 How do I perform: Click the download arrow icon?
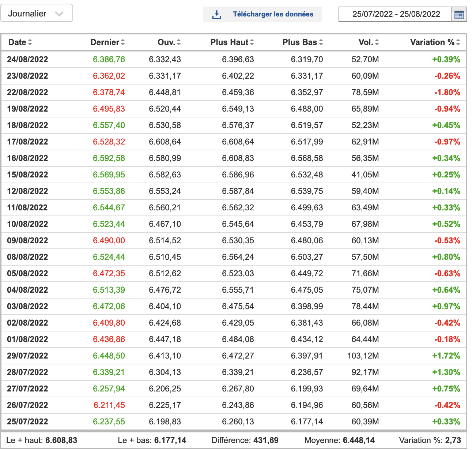point(217,15)
